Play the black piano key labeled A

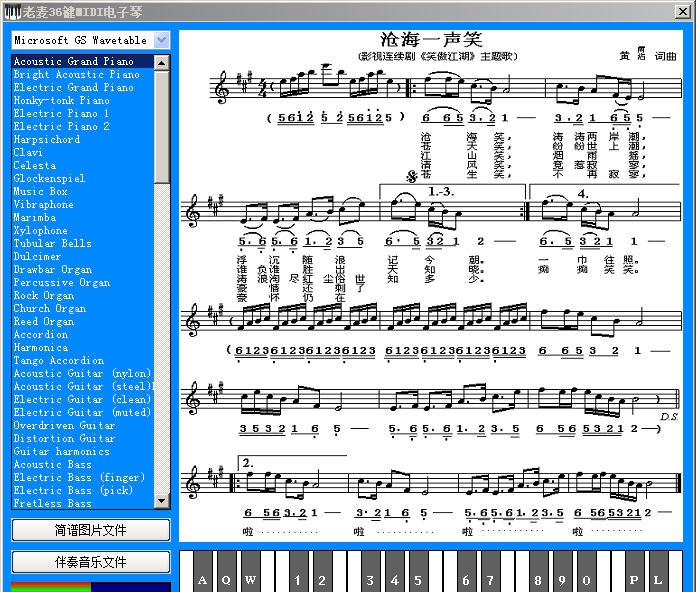pos(202,571)
